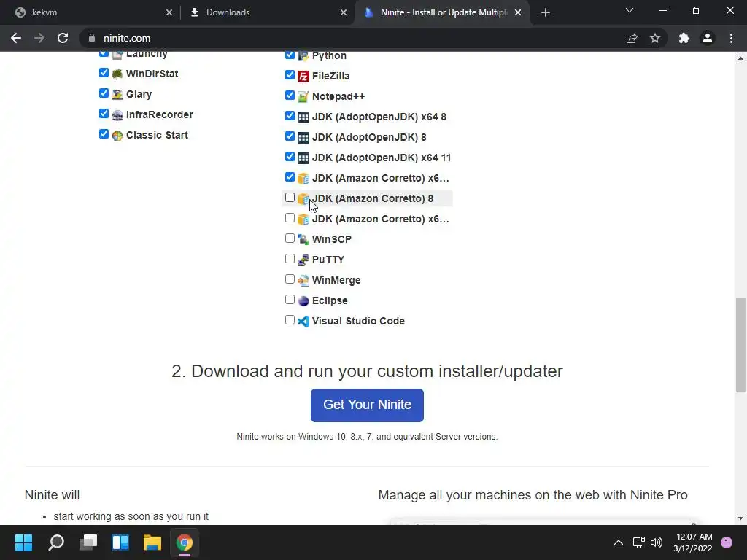The height and width of the screenshot is (560, 747).
Task: Click the Notepad++ icon
Action: (x=303, y=97)
